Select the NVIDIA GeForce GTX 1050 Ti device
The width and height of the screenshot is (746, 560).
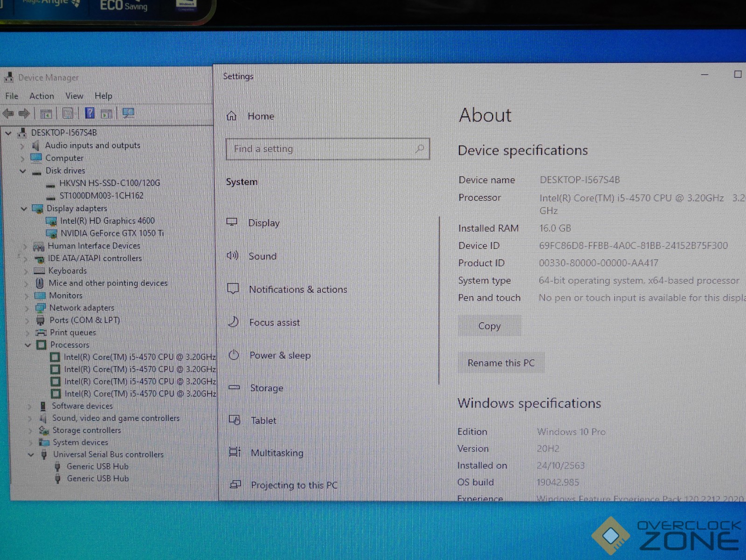point(112,233)
